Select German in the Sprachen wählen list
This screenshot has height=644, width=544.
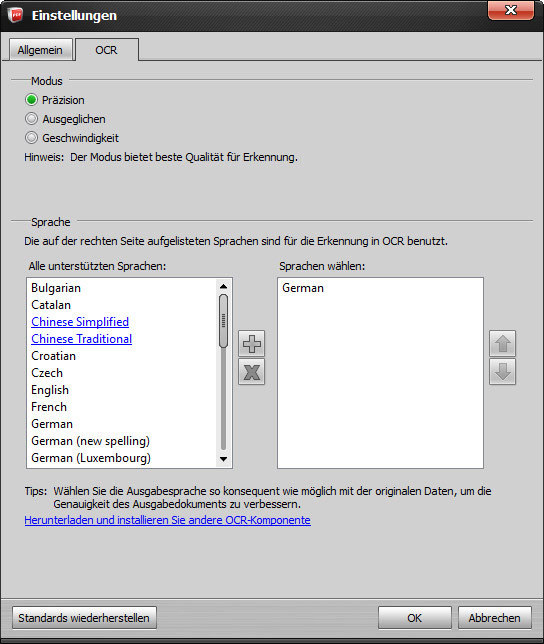click(303, 288)
